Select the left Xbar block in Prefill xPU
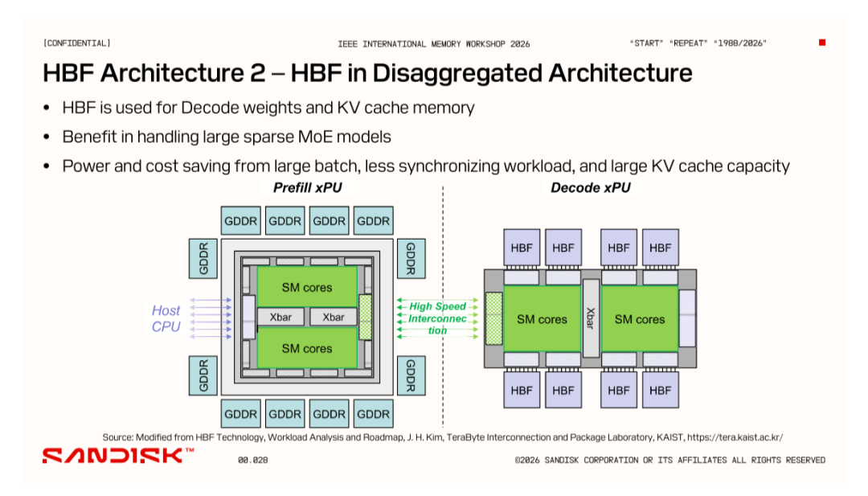 point(280,318)
